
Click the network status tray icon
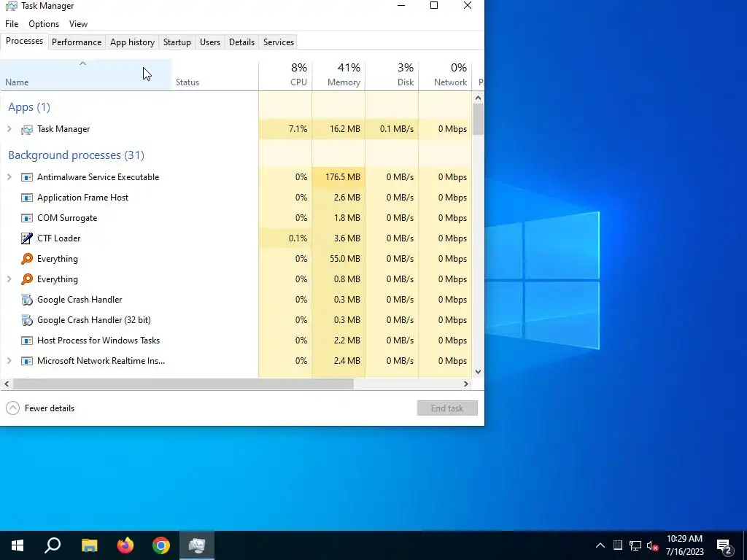point(635,545)
